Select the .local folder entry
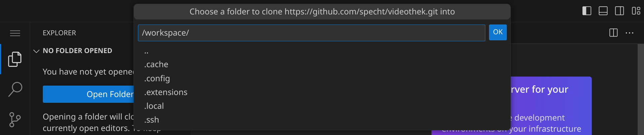This screenshot has width=644, height=135. (x=154, y=106)
